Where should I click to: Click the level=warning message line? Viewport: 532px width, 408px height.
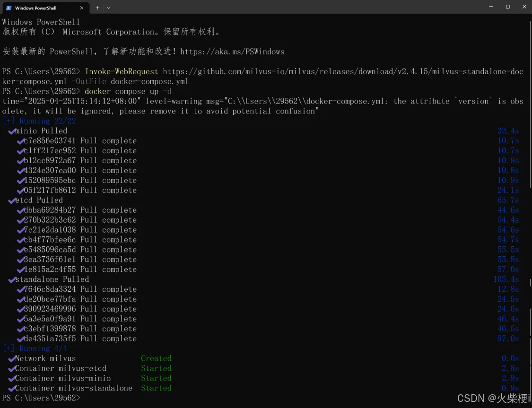pos(263,106)
